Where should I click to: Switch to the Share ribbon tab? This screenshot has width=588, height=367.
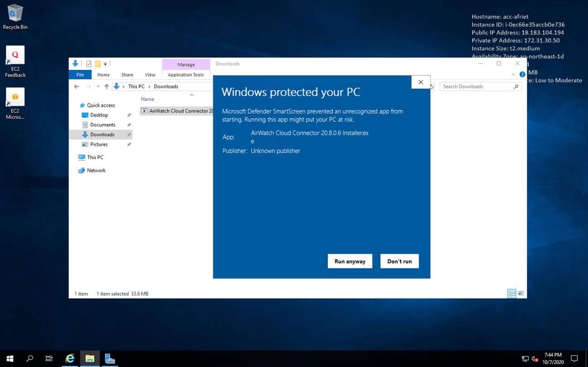coord(127,75)
